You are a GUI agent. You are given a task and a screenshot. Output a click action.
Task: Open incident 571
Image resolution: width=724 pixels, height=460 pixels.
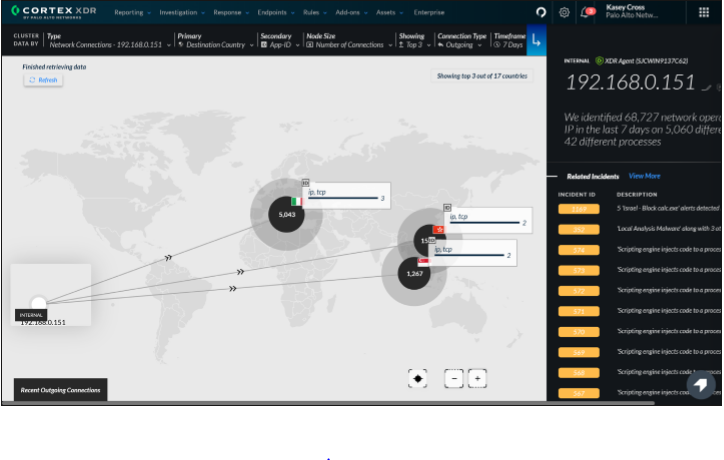click(579, 311)
